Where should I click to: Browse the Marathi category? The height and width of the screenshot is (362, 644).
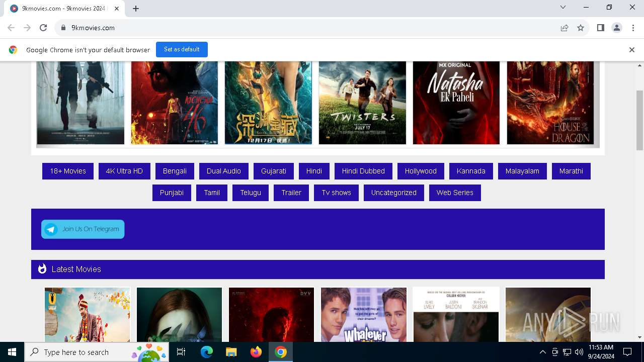[571, 171]
